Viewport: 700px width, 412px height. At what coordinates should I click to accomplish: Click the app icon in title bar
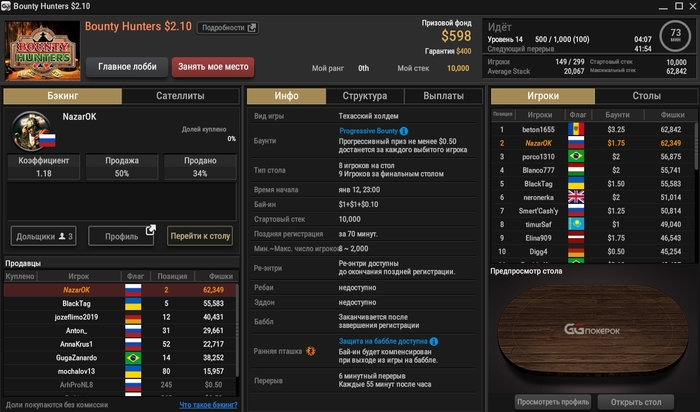click(x=6, y=6)
